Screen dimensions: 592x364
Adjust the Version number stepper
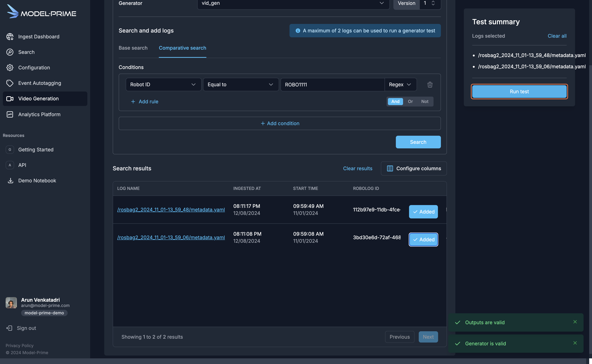point(433,3)
